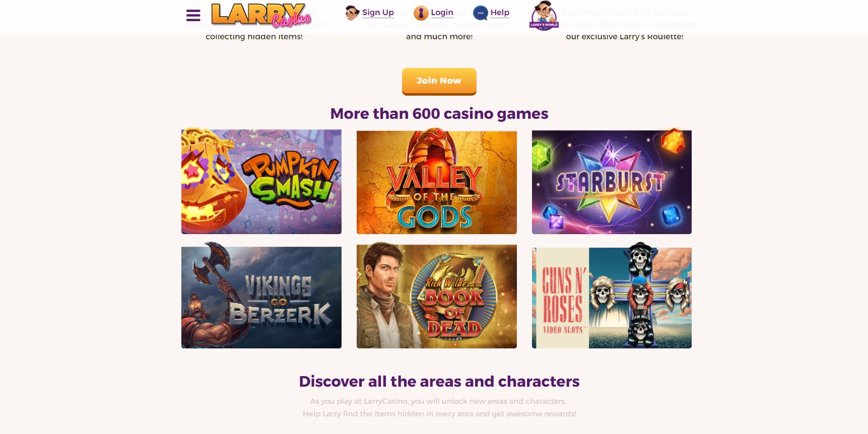
Task: Click the pumpkin character in Pumpkin Smash tile
Action: [x=212, y=181]
